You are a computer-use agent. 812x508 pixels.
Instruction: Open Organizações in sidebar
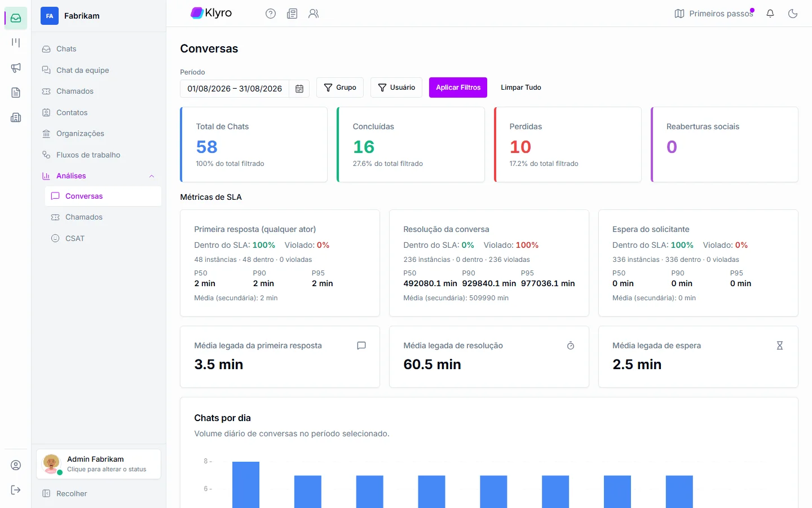click(99, 134)
